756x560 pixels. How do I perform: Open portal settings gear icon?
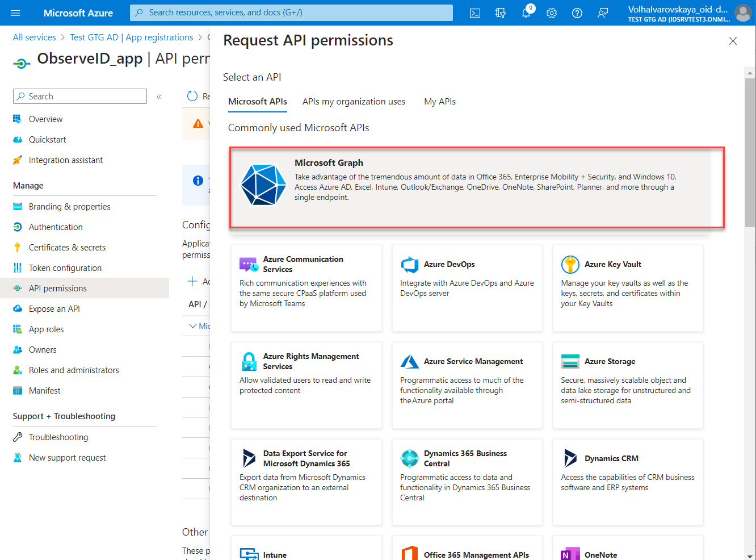point(552,13)
